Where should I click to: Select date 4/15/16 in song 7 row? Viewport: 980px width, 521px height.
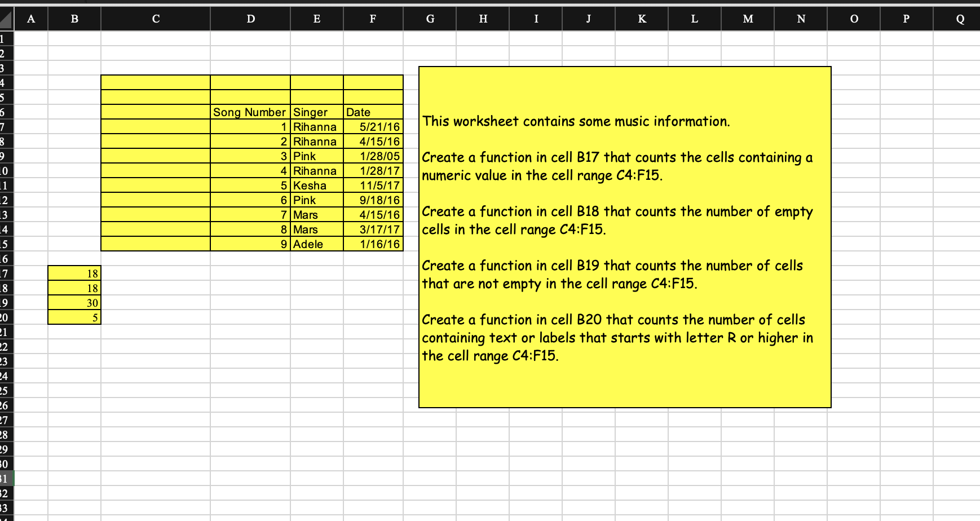click(x=373, y=214)
